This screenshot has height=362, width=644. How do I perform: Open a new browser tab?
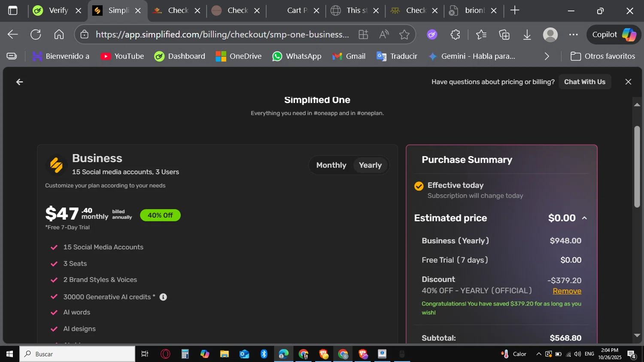click(x=514, y=10)
